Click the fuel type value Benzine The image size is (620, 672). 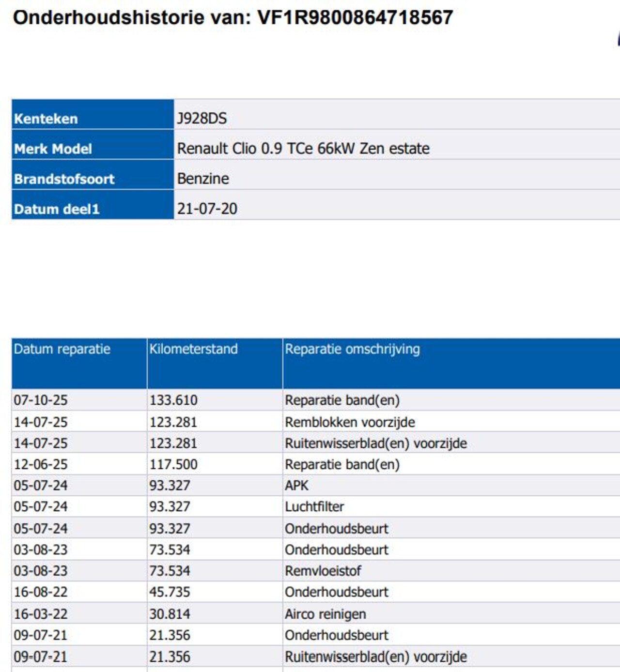[203, 179]
